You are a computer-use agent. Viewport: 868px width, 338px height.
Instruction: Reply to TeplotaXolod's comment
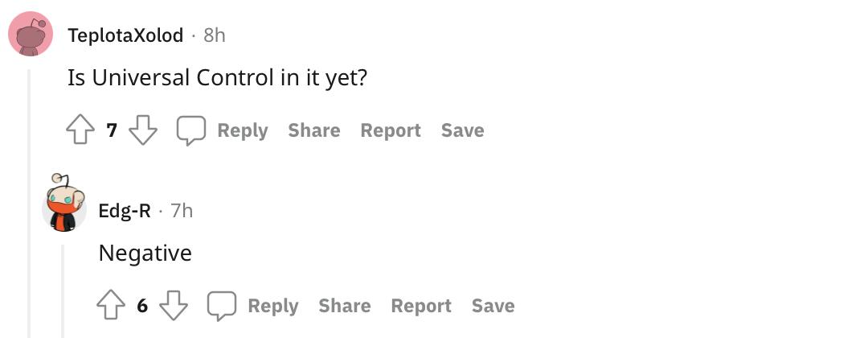point(223,130)
